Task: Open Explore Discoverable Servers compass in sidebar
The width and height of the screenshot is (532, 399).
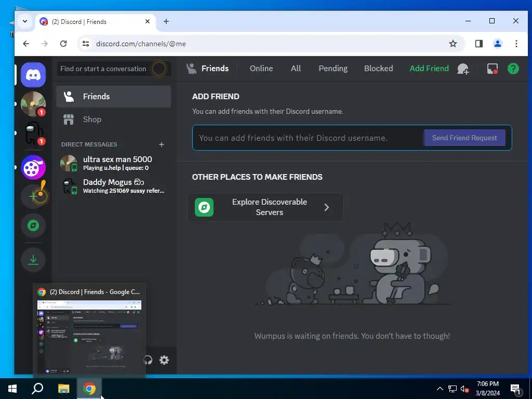Action: pyautogui.click(x=33, y=225)
